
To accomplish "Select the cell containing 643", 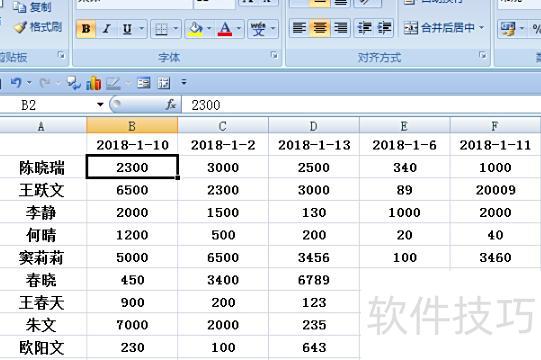I will coord(314,348).
